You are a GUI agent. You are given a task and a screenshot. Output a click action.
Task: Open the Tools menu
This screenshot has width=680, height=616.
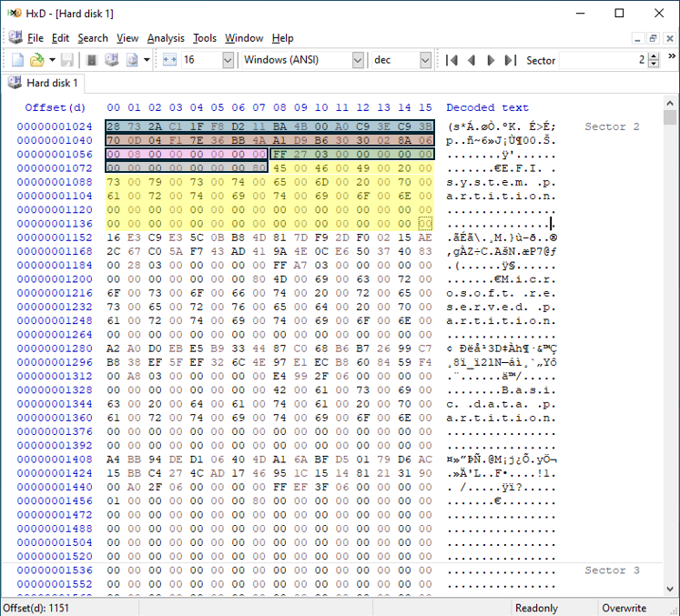tap(205, 38)
